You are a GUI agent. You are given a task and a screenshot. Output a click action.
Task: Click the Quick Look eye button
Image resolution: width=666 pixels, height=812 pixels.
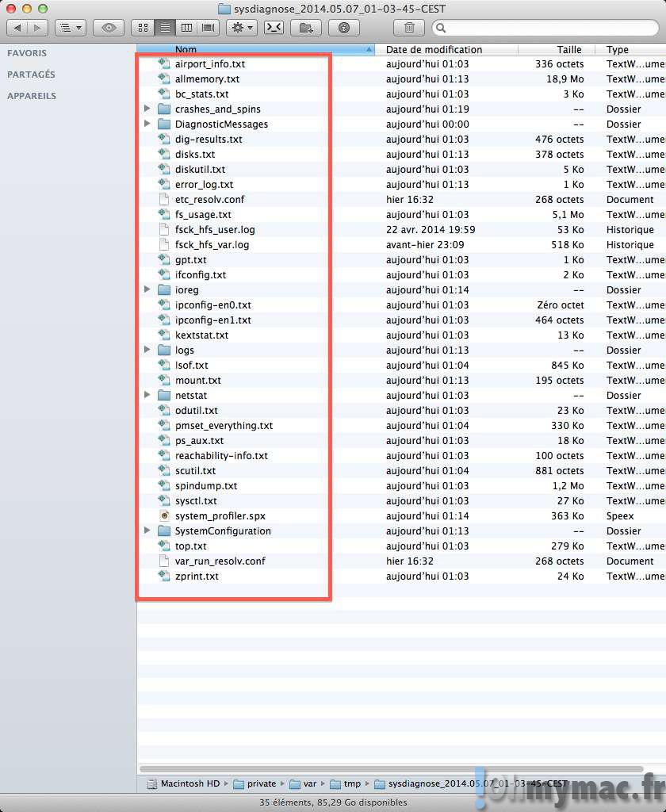click(109, 28)
